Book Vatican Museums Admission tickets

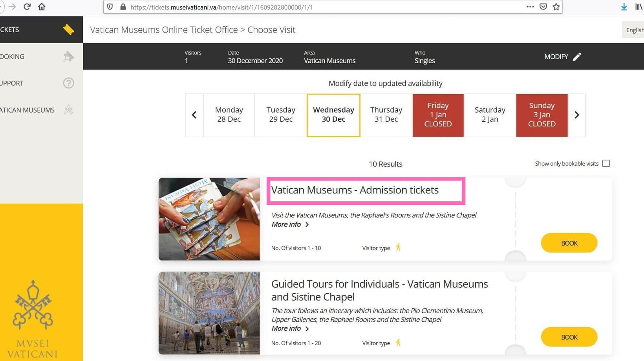coord(569,243)
